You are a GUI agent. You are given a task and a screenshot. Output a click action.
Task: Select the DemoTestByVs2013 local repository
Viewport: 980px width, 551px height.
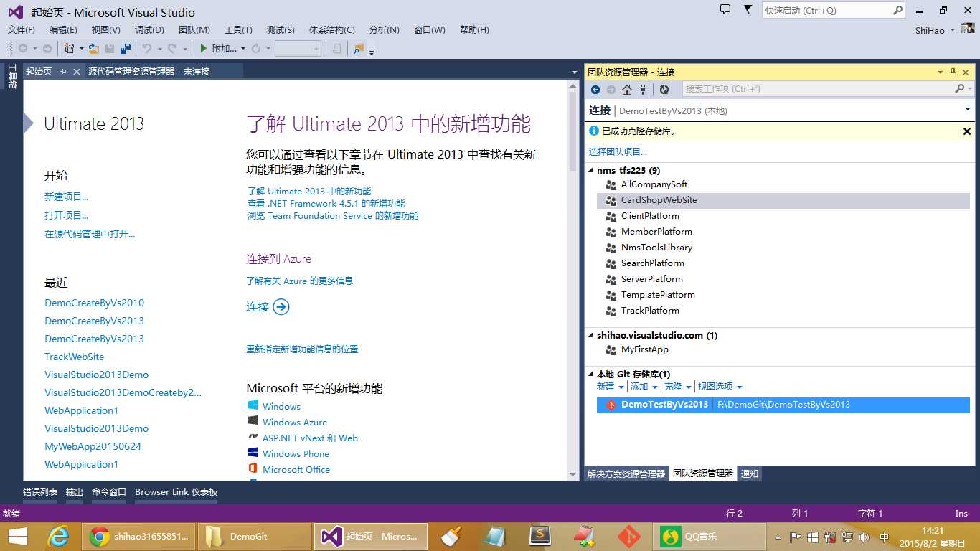coord(783,405)
